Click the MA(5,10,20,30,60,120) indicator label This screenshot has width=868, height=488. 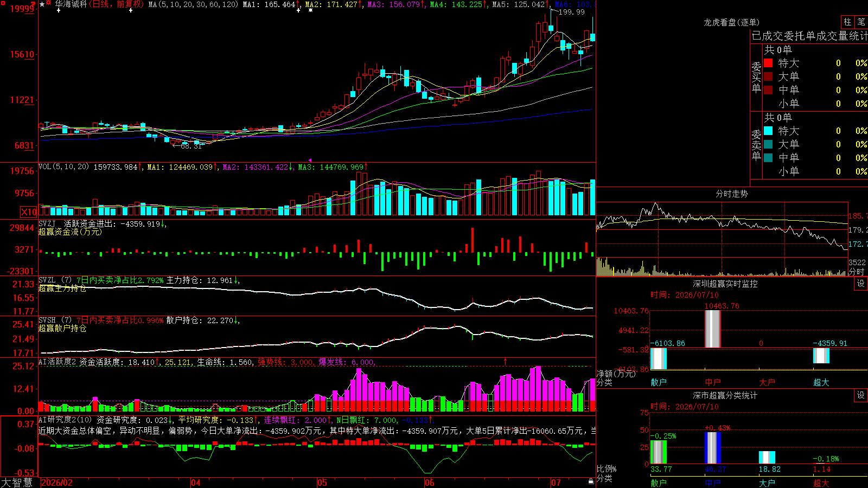click(193, 4)
